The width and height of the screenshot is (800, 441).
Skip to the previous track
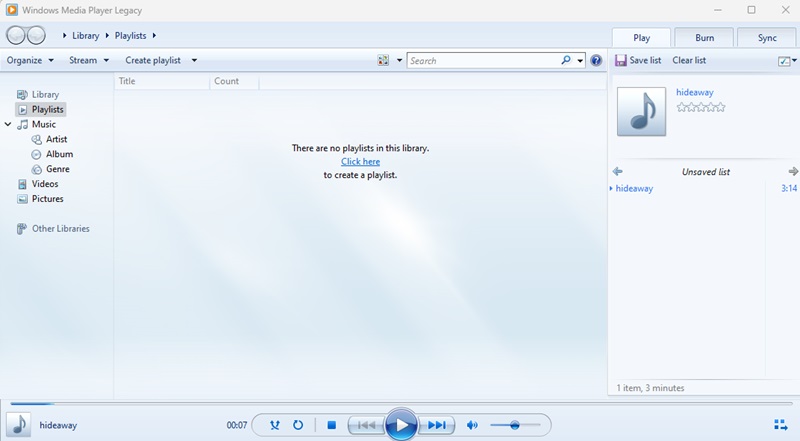366,425
